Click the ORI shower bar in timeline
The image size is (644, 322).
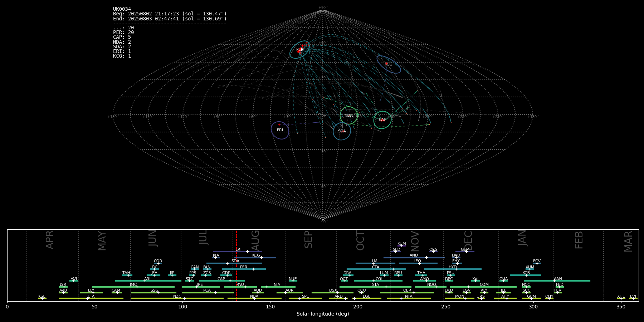378,281
